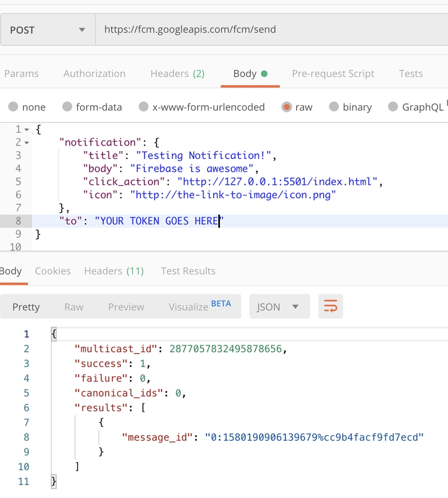Select the form-data radio option
The height and width of the screenshot is (498, 448).
[92, 107]
